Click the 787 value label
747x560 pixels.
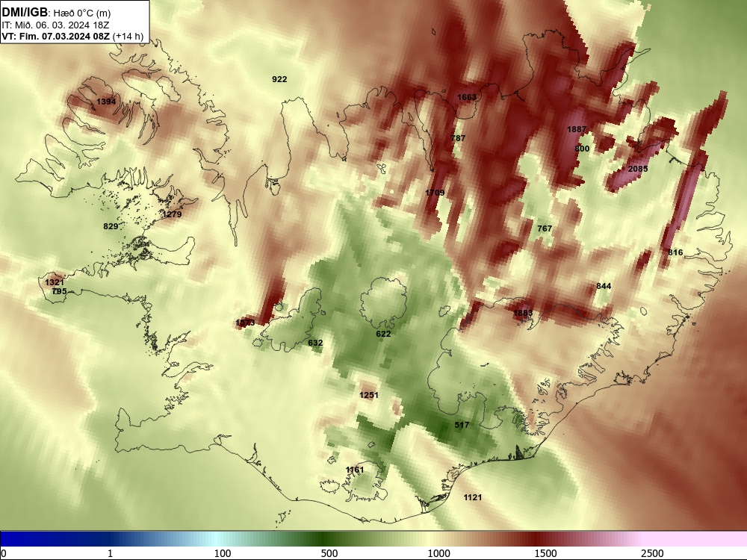pyautogui.click(x=458, y=138)
